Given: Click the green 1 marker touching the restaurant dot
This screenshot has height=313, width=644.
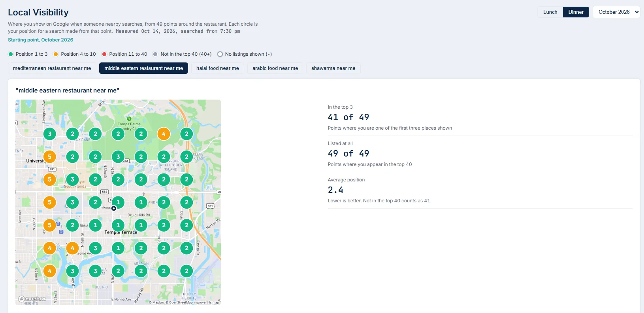Looking at the screenshot, I should click(x=118, y=202).
